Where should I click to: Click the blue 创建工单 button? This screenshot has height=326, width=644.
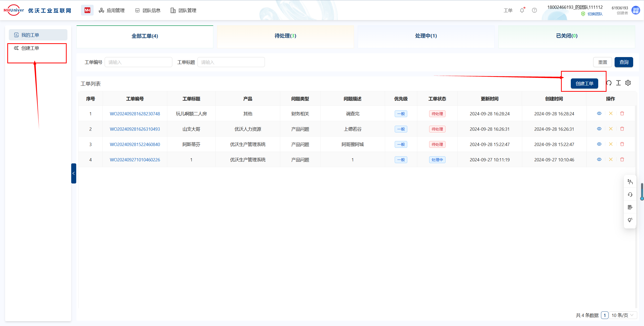click(584, 84)
